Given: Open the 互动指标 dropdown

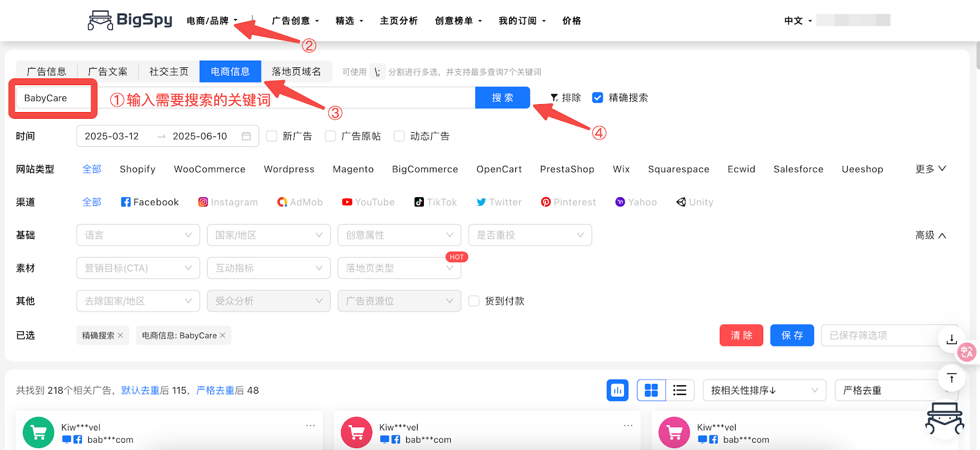Looking at the screenshot, I should click(x=269, y=268).
